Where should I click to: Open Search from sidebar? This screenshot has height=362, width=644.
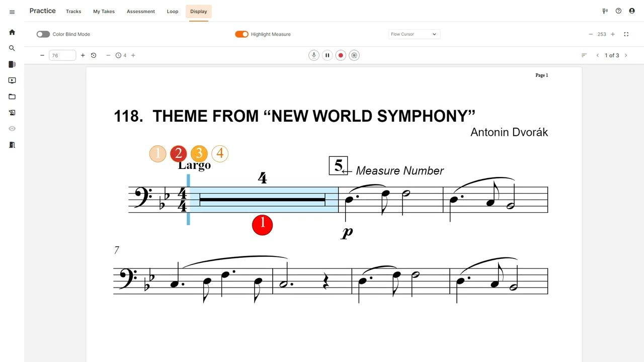pos(12,48)
